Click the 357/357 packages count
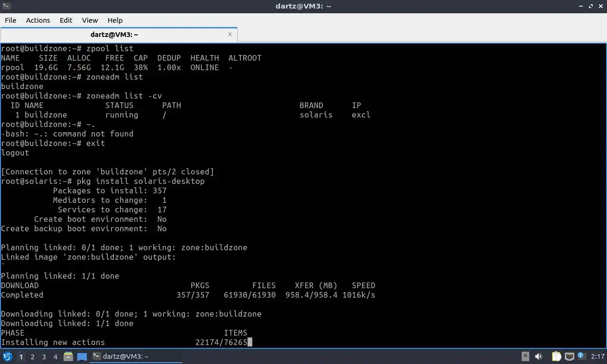Viewport: 607px width, 364px height. (193, 295)
